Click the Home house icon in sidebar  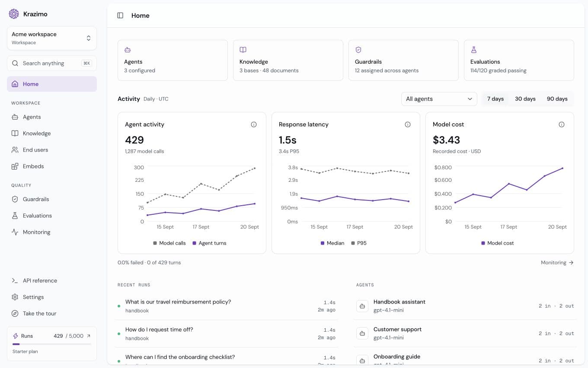tap(15, 84)
